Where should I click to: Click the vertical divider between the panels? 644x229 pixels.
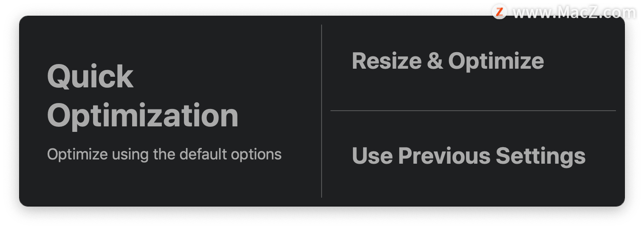click(322, 111)
